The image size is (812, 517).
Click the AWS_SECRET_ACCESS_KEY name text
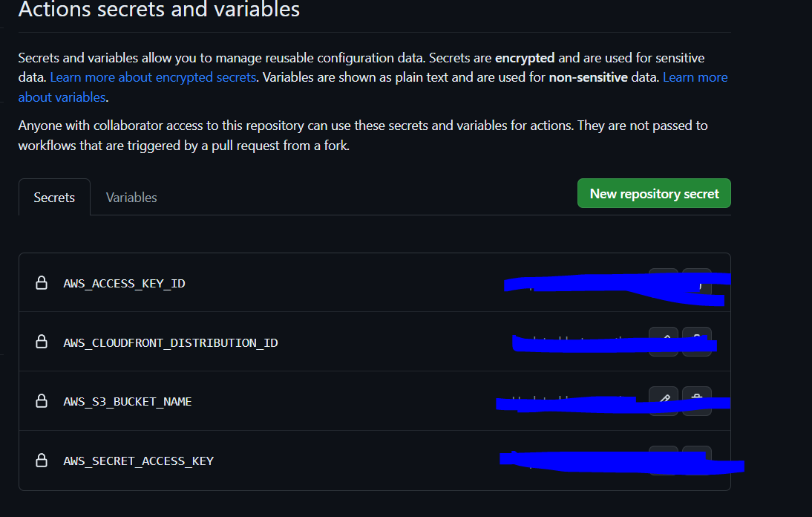click(x=138, y=461)
